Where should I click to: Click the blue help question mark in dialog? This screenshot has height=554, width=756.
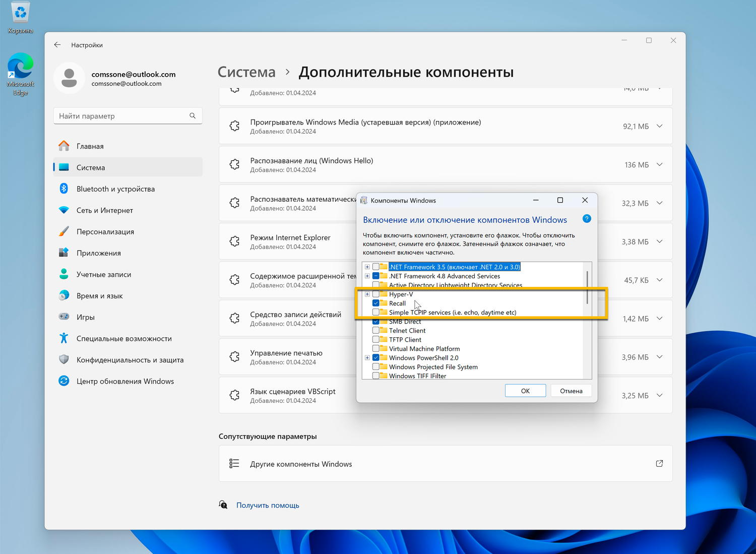587,219
